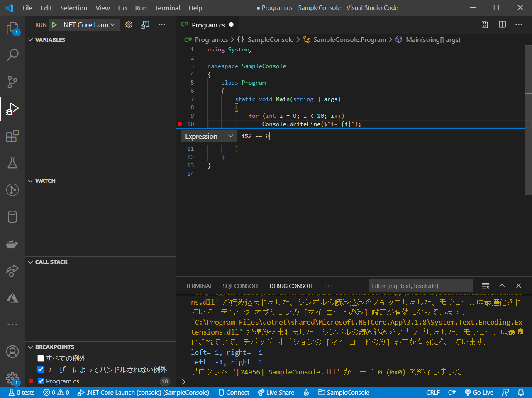
Task: Open the Test flask icon view
Action: tap(12, 163)
